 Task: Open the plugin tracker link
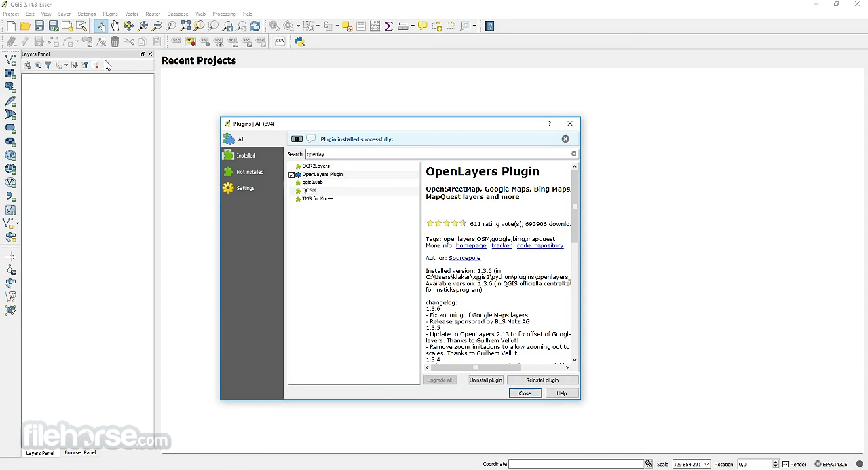[502, 246]
